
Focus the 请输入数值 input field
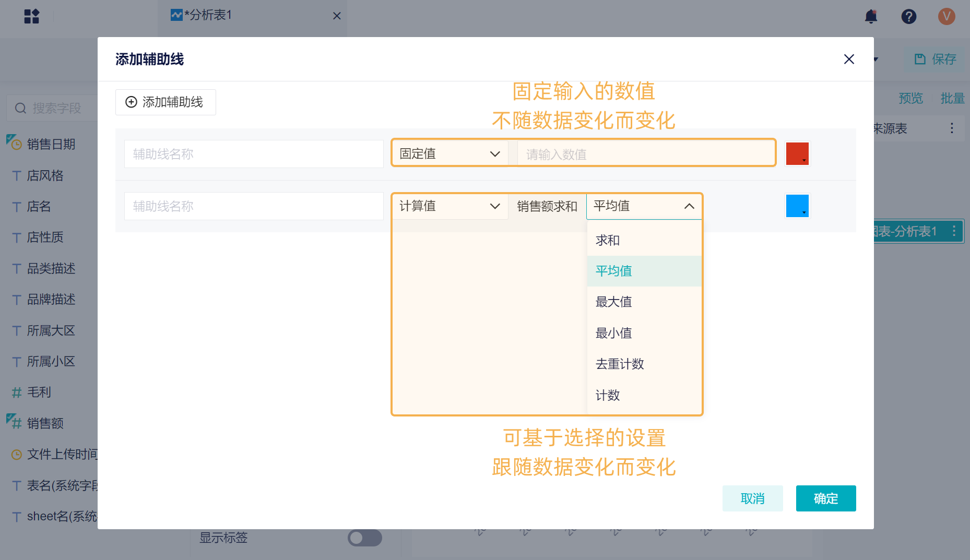coord(645,154)
